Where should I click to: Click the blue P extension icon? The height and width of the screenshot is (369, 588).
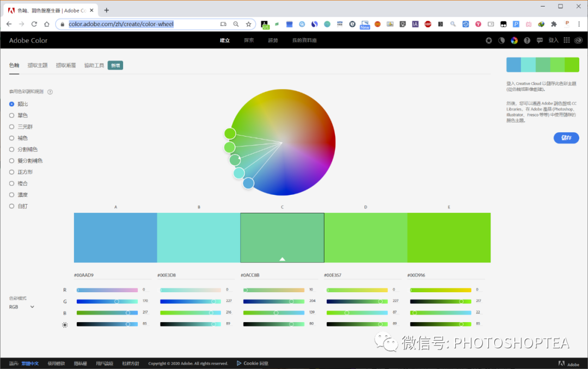click(x=516, y=24)
